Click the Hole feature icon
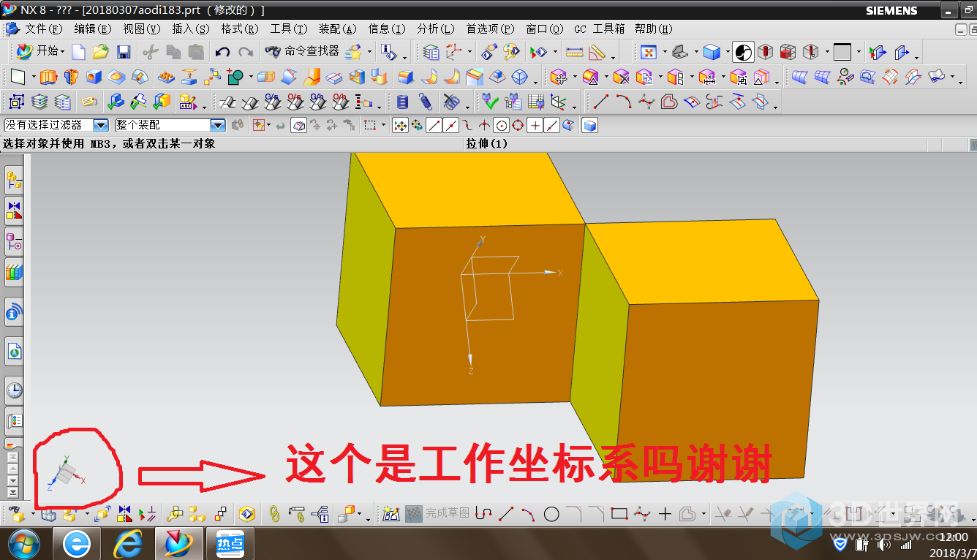Image resolution: width=977 pixels, height=560 pixels. pos(94,77)
